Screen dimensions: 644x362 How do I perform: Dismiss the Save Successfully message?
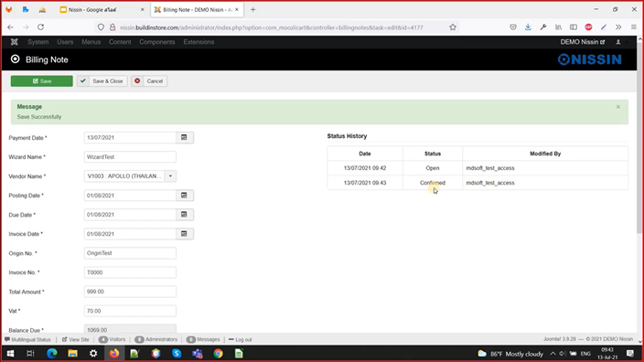pyautogui.click(x=618, y=107)
